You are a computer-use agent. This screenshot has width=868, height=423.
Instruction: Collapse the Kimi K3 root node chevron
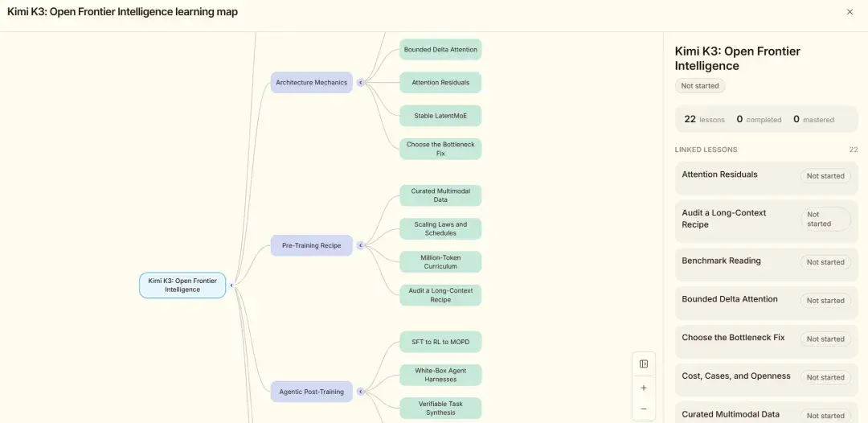point(231,285)
